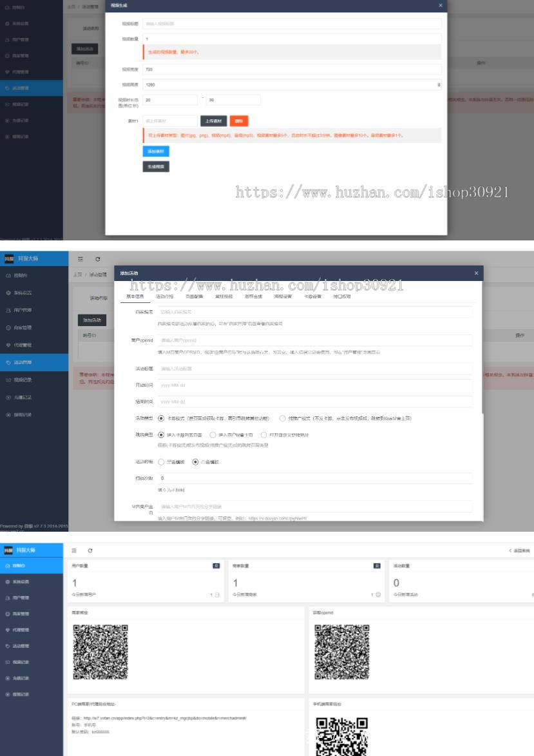The image size is (534, 756).
Task: Click the badge on the 用户数量 card
Action: tap(216, 566)
